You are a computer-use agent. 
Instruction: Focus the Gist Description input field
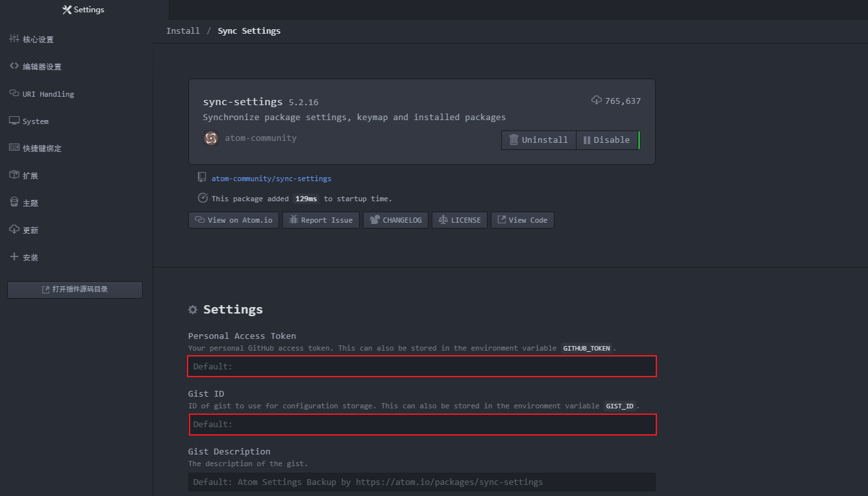[422, 482]
